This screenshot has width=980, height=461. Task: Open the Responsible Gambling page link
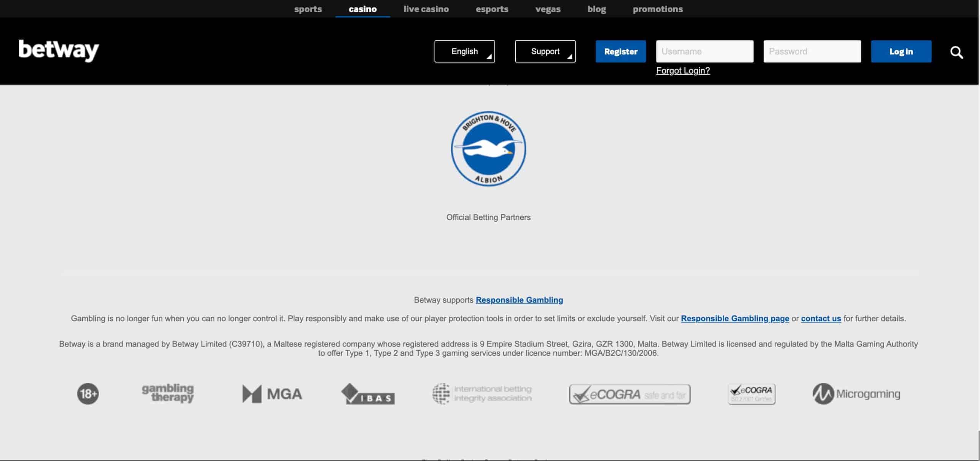pyautogui.click(x=735, y=318)
